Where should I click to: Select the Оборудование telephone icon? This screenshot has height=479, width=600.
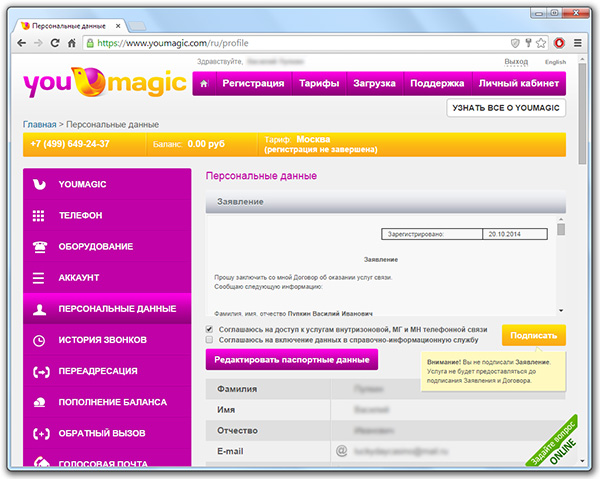(x=39, y=246)
